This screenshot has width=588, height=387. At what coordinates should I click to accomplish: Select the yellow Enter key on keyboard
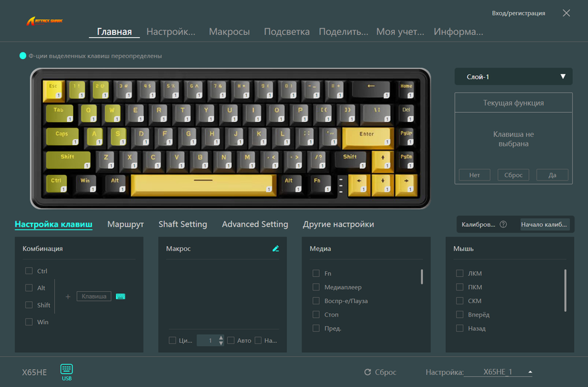pos(367,137)
